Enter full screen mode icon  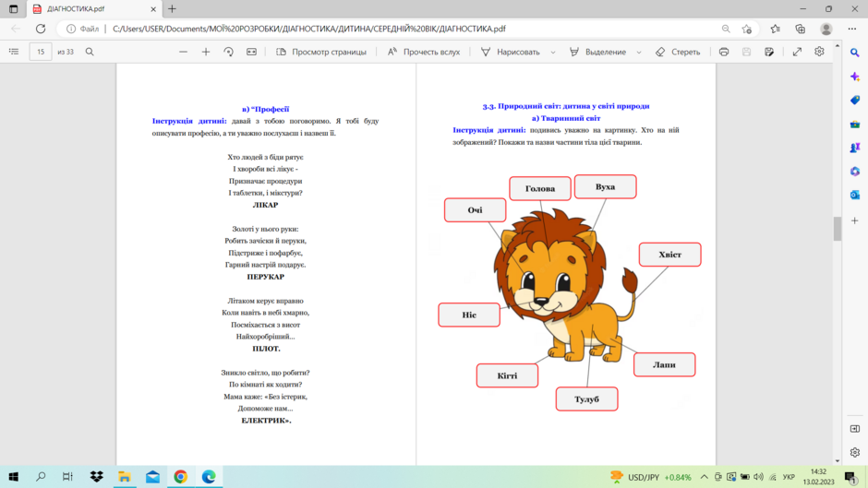[x=797, y=52]
